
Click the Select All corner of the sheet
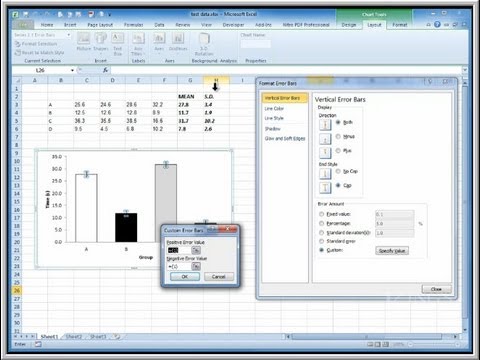tap(17, 80)
